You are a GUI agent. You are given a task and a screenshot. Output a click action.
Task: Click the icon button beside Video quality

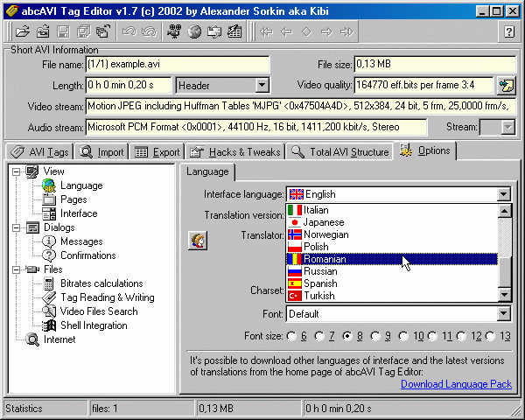point(507,86)
